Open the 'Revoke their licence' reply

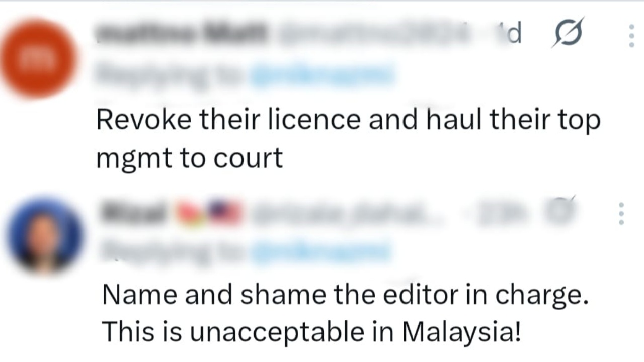tap(348, 139)
